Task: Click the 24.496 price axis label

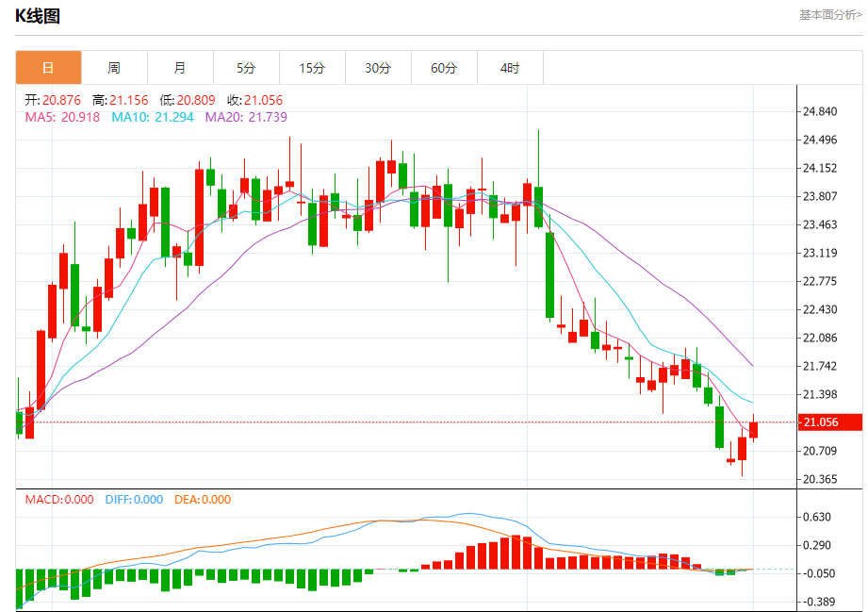Action: 820,140
